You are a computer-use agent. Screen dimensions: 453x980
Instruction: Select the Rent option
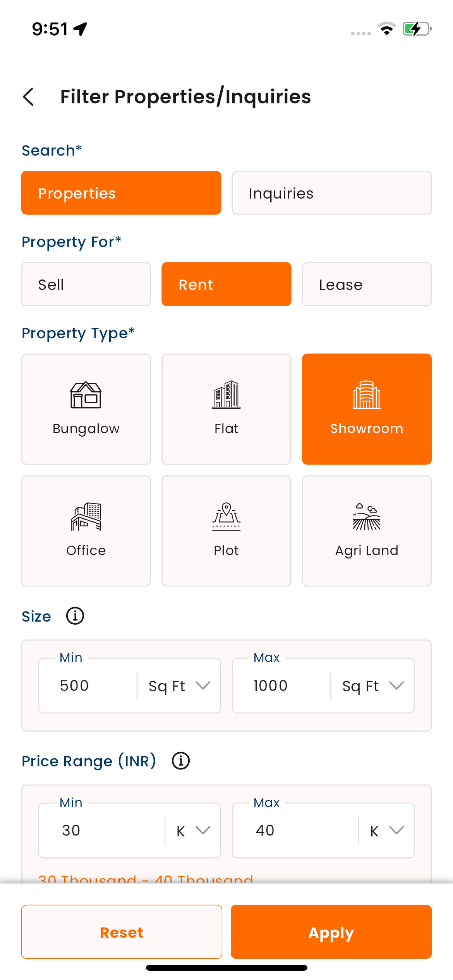pos(226,284)
